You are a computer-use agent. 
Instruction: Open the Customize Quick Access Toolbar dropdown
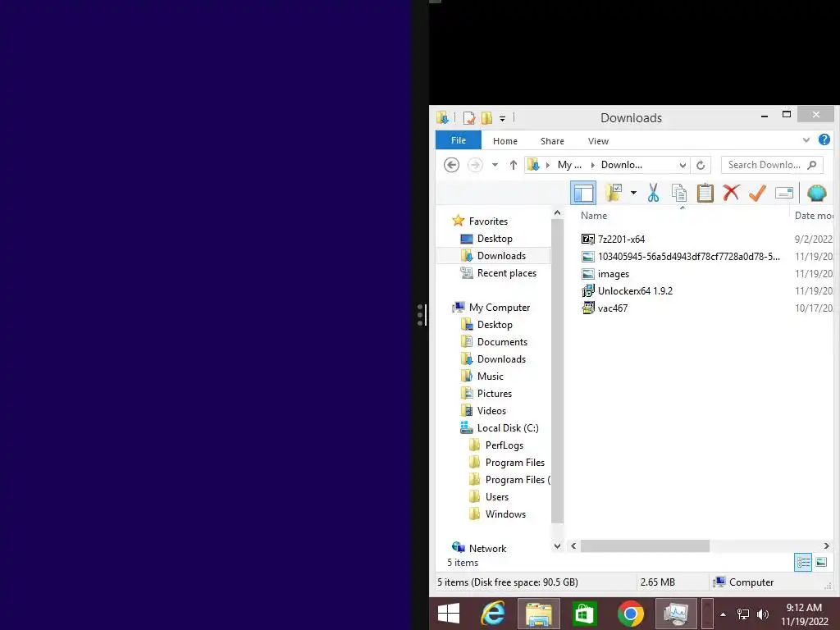(x=503, y=118)
